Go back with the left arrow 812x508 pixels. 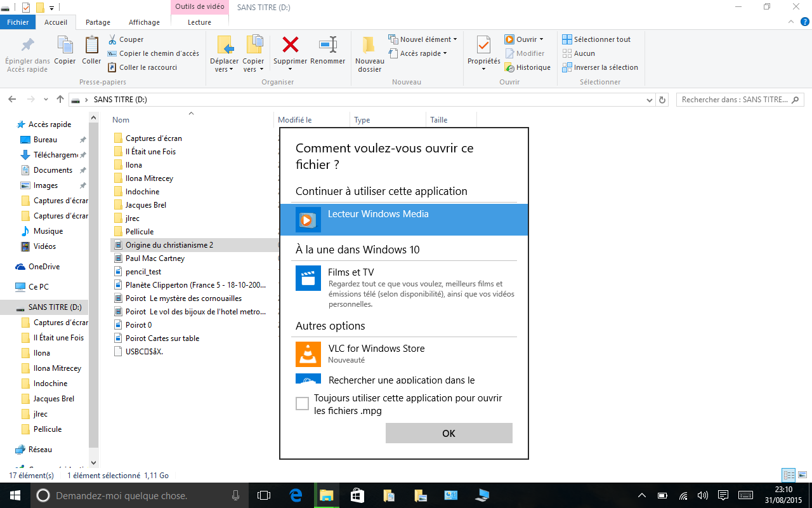pos(12,100)
